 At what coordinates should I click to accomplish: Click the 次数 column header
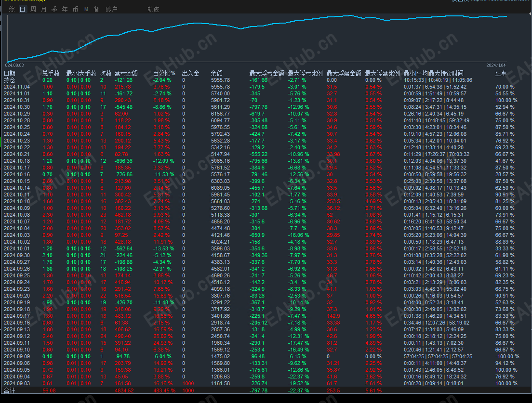[106, 73]
